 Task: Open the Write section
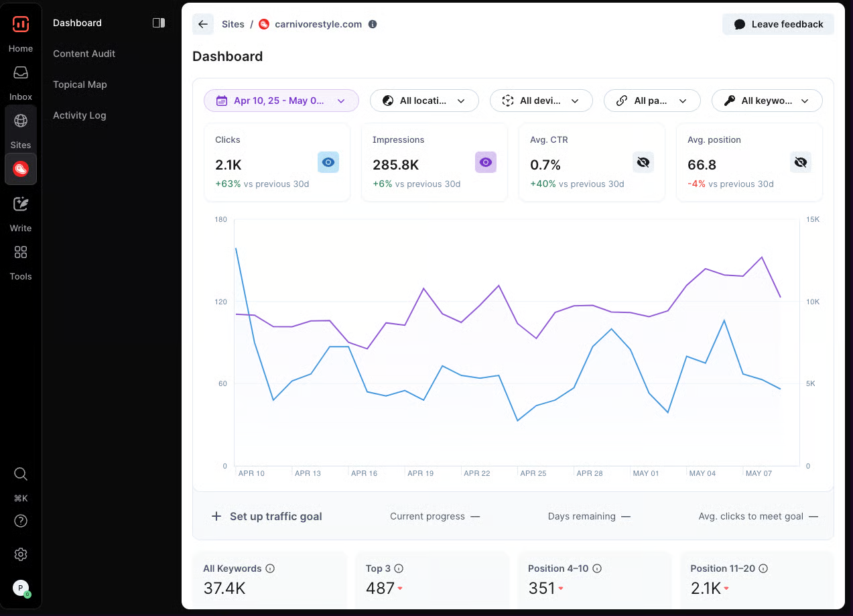20,208
